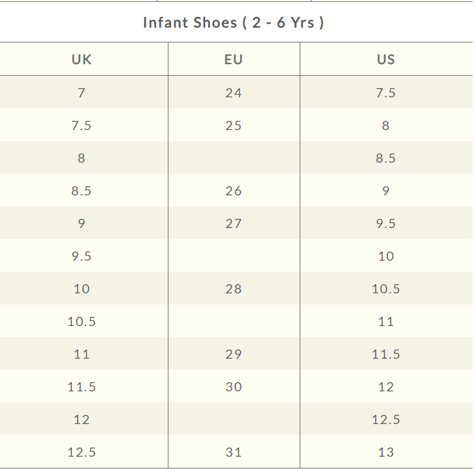Select the EU column header

click(233, 59)
